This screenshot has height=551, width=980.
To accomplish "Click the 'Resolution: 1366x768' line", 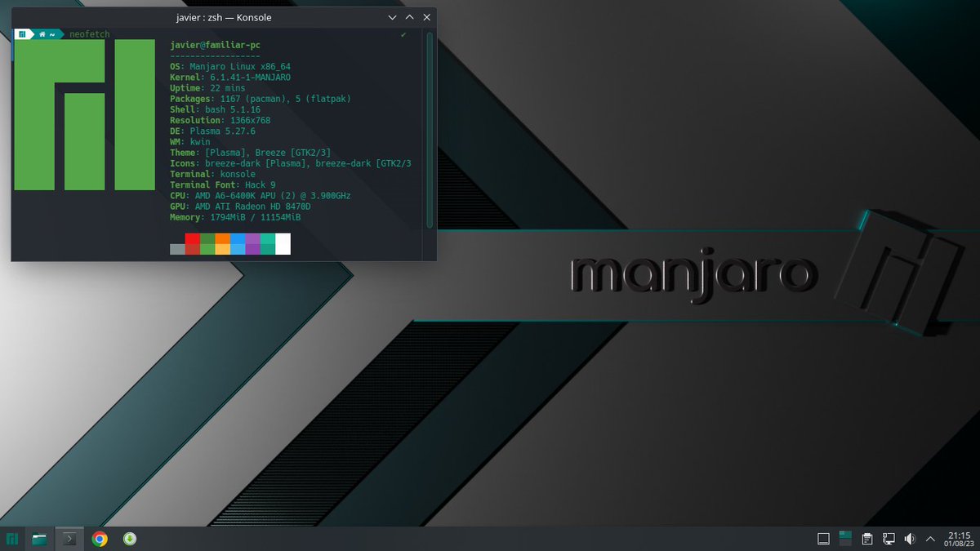I will (x=220, y=120).
